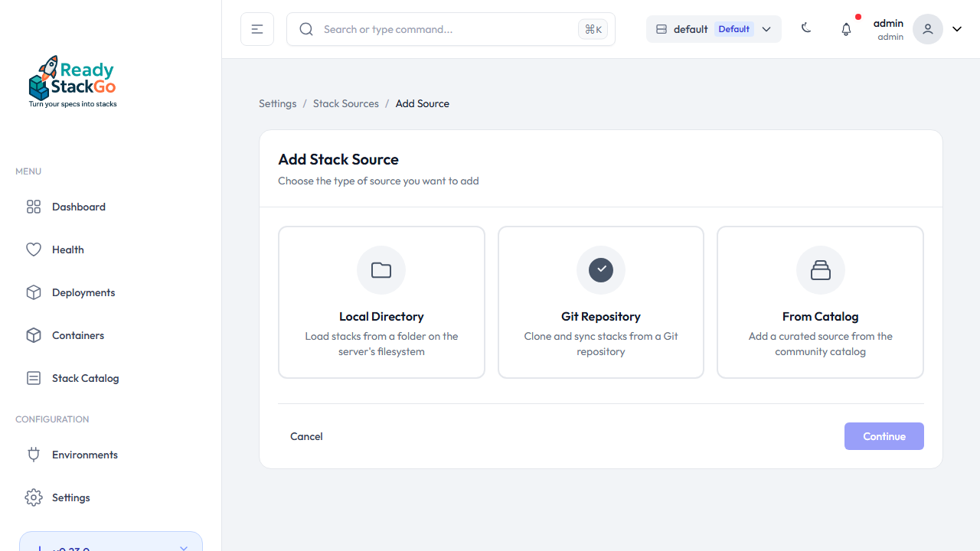Click the magnifier search icon

click(x=306, y=29)
